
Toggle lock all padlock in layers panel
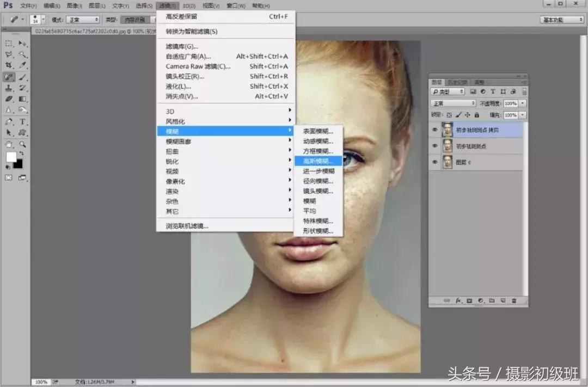coord(477,115)
